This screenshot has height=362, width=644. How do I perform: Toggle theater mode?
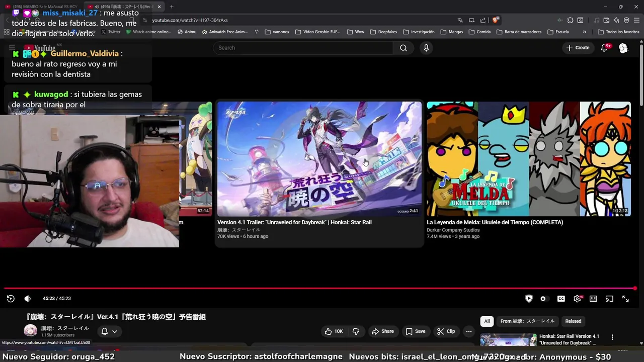[593, 299]
